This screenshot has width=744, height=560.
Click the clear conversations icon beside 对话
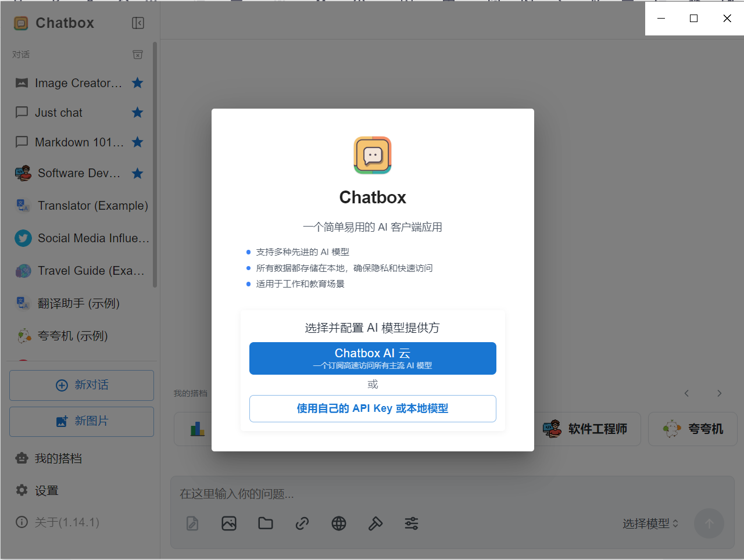138,54
